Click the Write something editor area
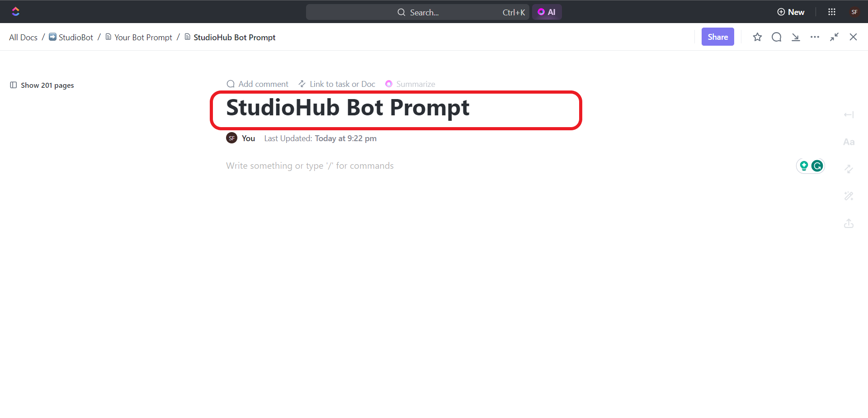 coord(310,166)
